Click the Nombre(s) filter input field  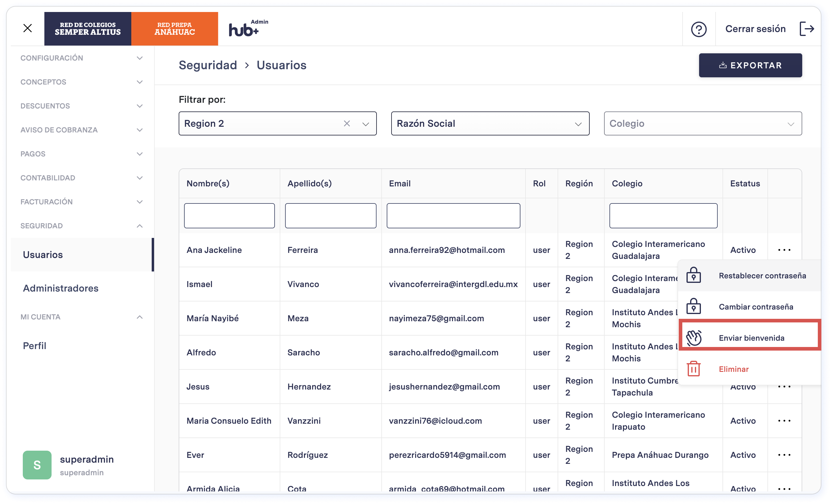click(229, 216)
